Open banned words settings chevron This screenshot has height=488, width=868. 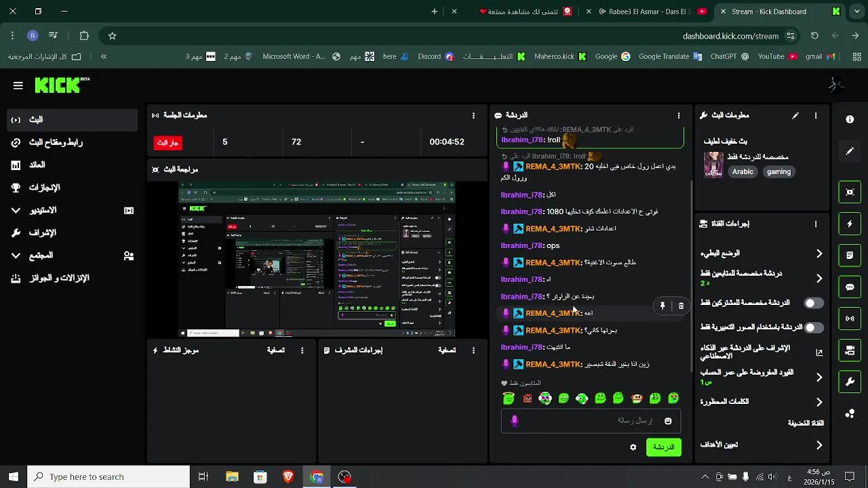tap(819, 402)
